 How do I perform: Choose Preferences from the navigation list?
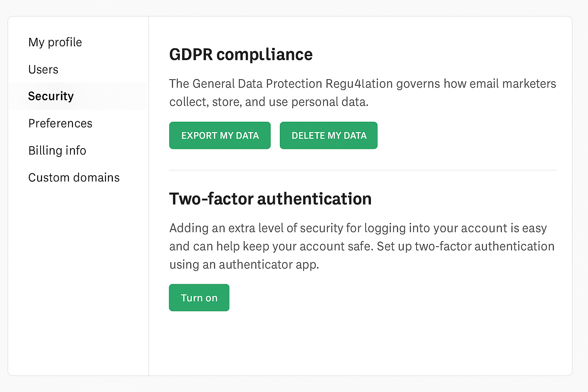(60, 123)
